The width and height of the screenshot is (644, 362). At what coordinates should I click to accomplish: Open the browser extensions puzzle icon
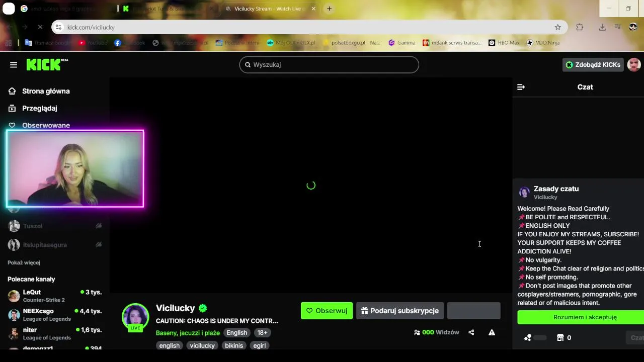coord(580,27)
